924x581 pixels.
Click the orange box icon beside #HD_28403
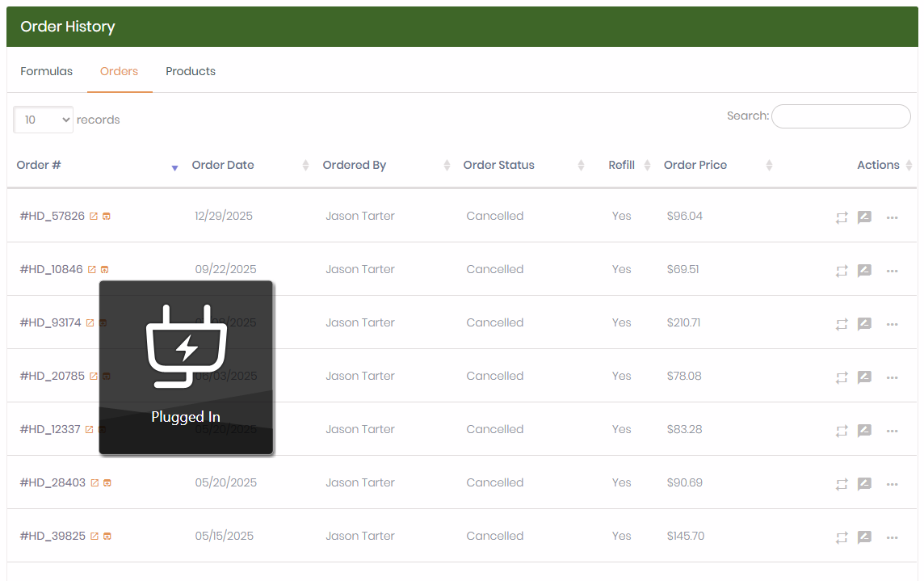pos(107,483)
